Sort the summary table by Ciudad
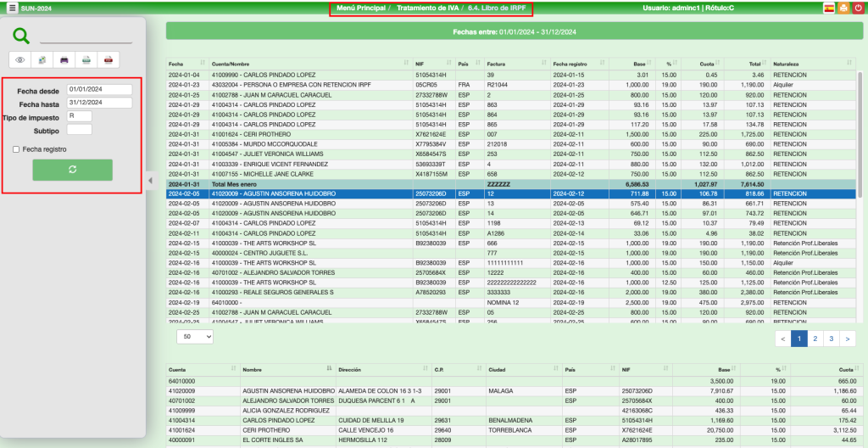The height and width of the screenshot is (448, 868). pyautogui.click(x=524, y=369)
